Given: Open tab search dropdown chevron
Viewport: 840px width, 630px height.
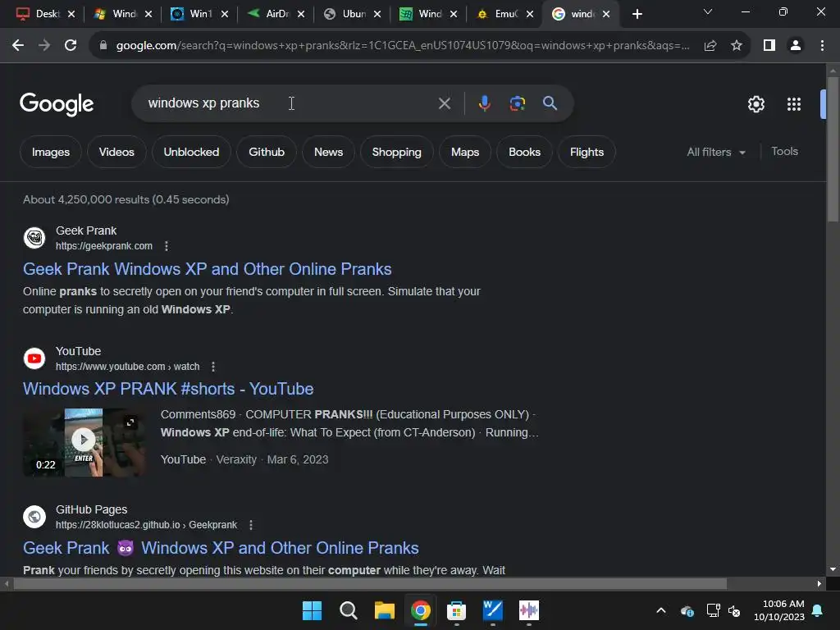Looking at the screenshot, I should [x=708, y=11].
